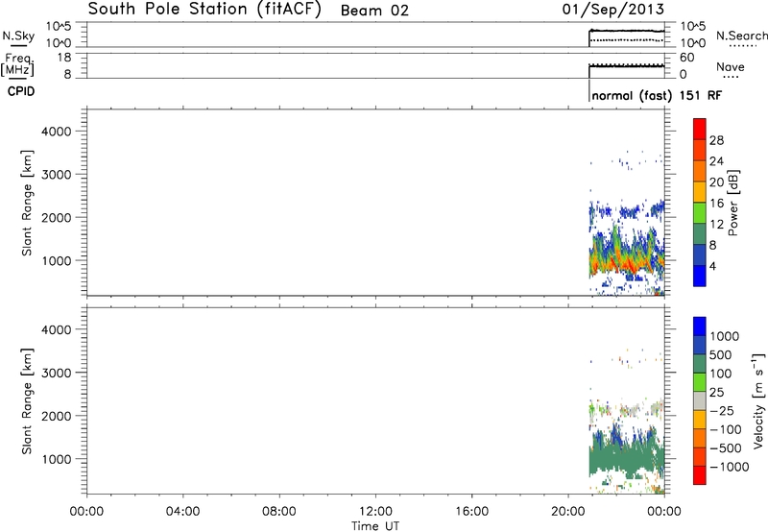Select the normal (fast) 151 RF text
768x532 pixels.
point(657,95)
